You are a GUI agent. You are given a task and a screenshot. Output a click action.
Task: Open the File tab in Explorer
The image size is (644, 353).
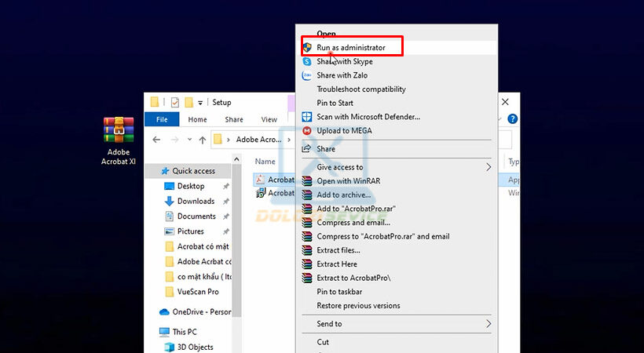coord(162,119)
